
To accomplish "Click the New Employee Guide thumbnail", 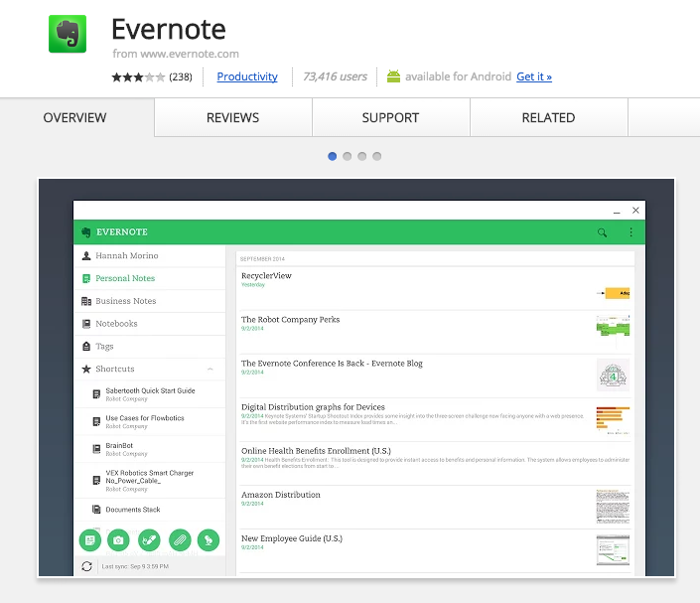I will 613,549.
